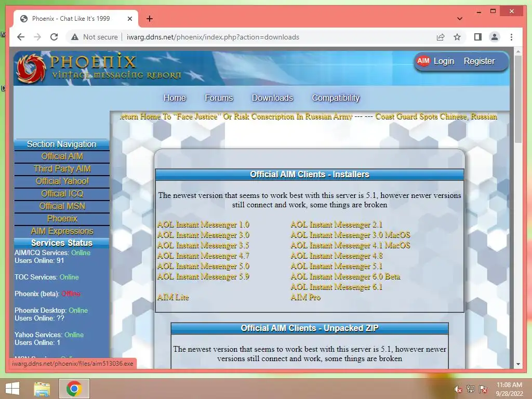Open the Downloads menu
The height and width of the screenshot is (399, 532).
[x=272, y=98]
